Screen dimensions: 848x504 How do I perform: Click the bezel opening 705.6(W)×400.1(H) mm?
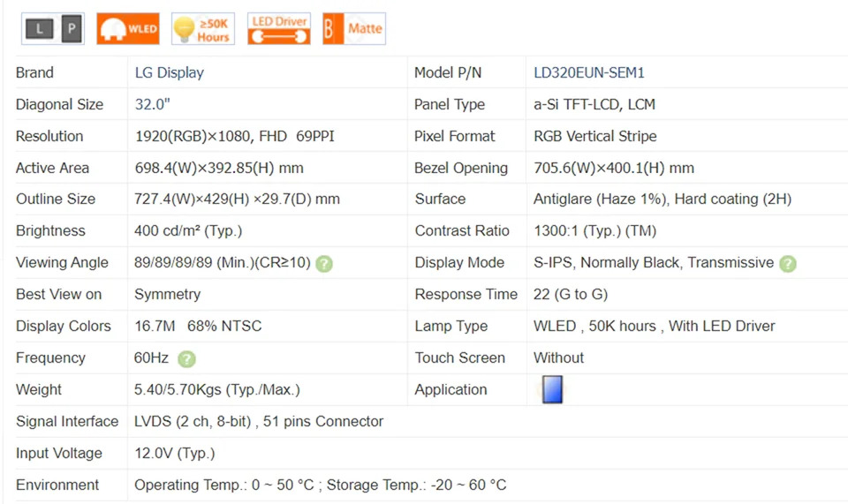614,168
